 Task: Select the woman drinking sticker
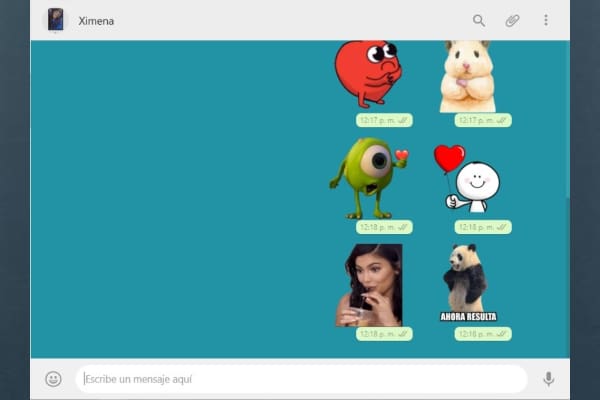(369, 285)
